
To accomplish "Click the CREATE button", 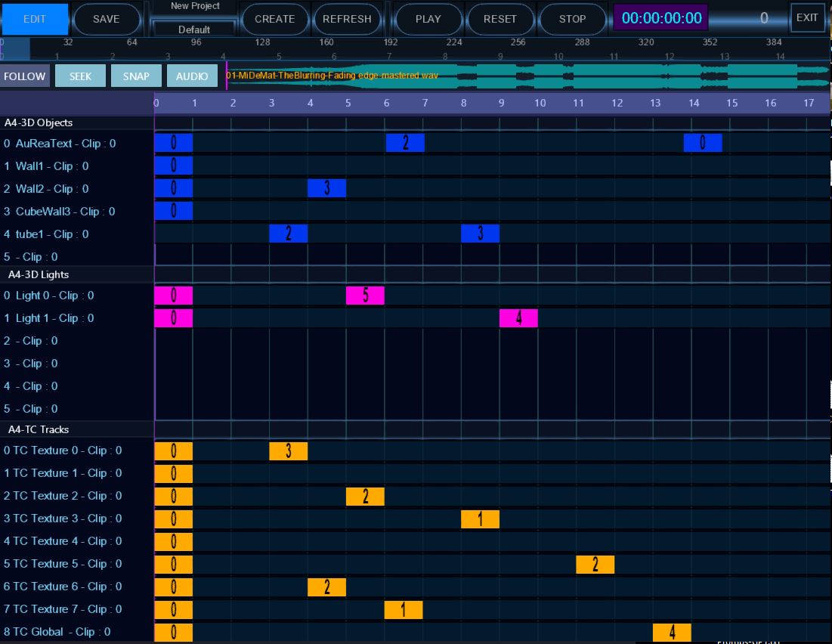I will (274, 19).
